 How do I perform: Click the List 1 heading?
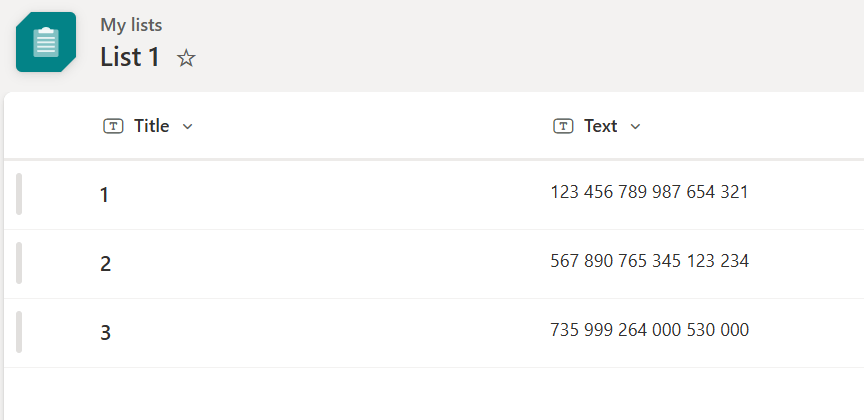point(129,57)
